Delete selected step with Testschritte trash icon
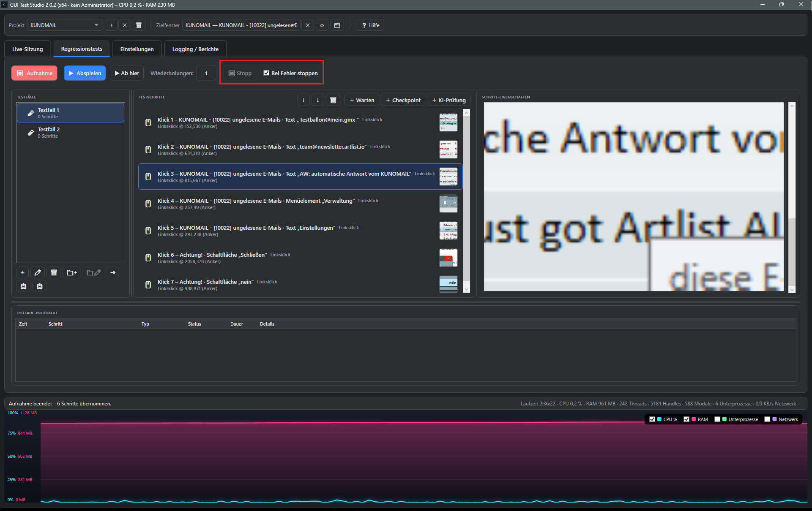This screenshot has width=812, height=511. point(333,100)
